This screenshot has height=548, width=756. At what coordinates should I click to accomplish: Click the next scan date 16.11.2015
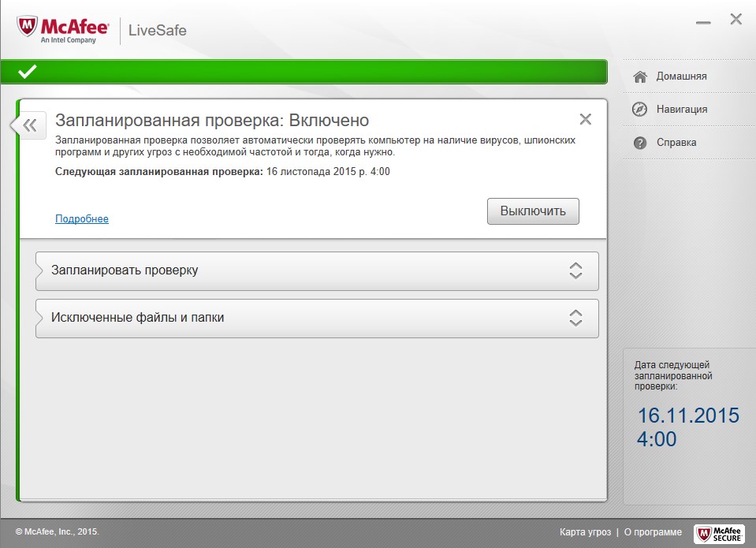688,416
